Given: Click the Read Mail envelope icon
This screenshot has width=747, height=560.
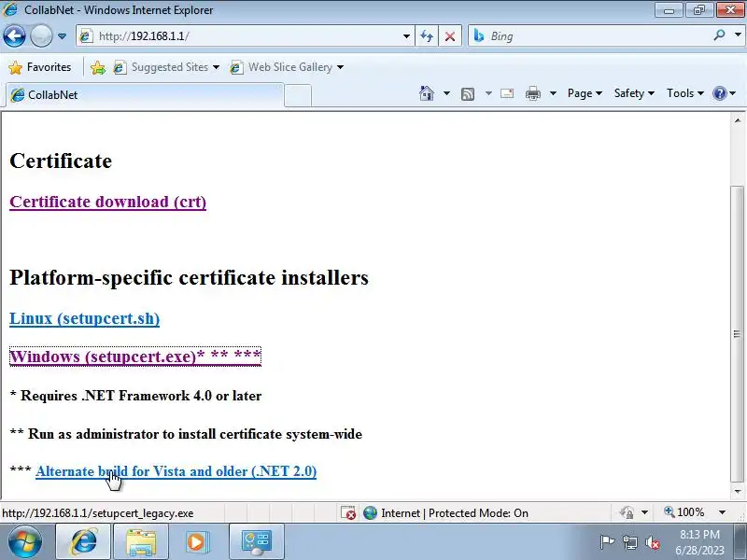Looking at the screenshot, I should [507, 93].
